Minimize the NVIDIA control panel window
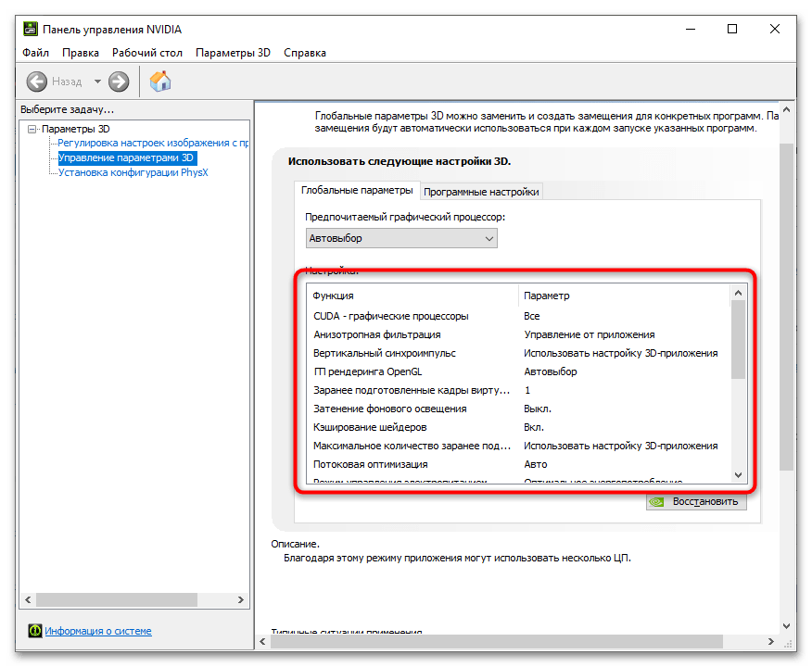Viewport: 812px width, 667px height. point(691,29)
